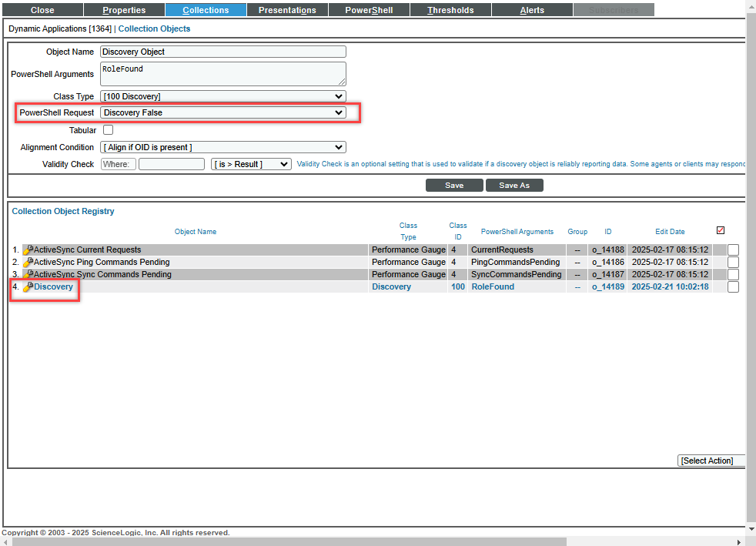Go to the Alerts tab
This screenshot has height=546, width=756.
(x=532, y=10)
